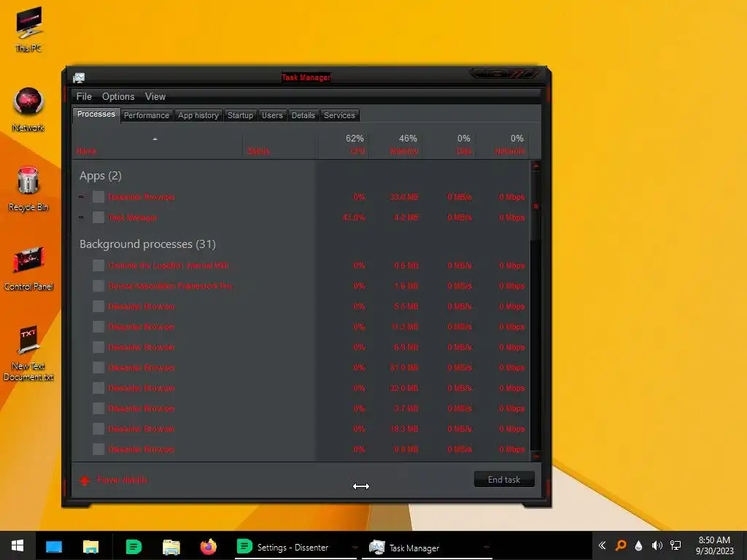The width and height of the screenshot is (747, 560).
Task: Select the Task Manager process name in Apps
Action: [133, 217]
